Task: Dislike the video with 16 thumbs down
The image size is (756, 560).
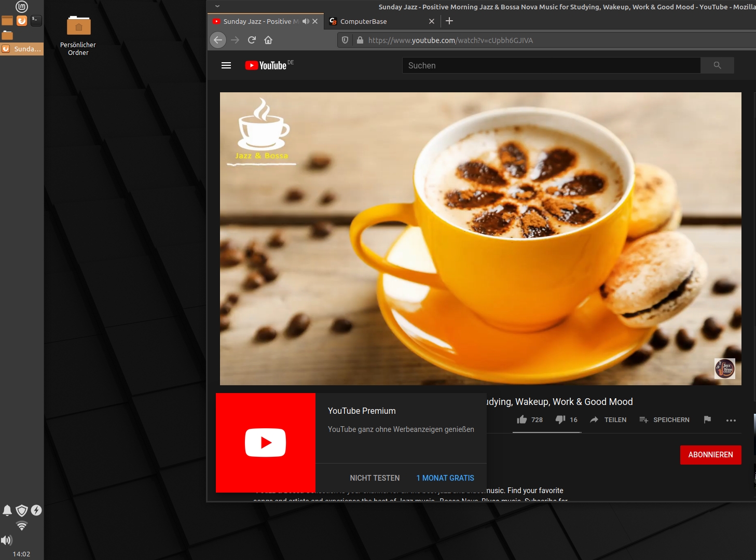Action: (x=566, y=419)
